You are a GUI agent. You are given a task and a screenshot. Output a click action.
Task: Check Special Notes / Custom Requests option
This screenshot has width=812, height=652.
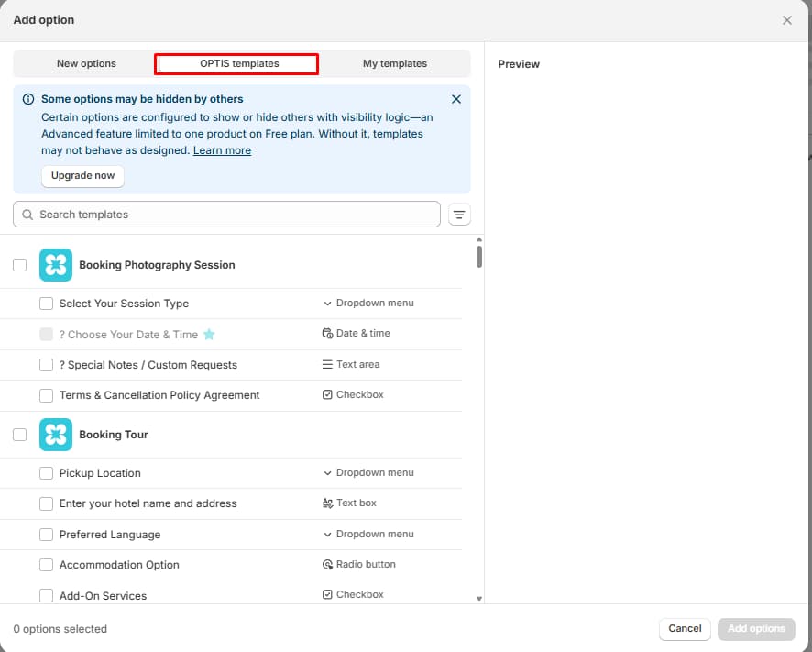tap(46, 365)
